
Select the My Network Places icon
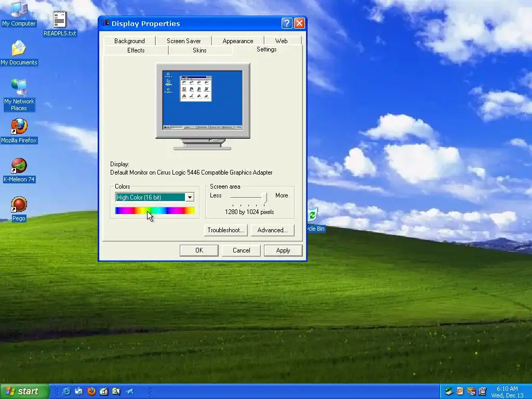tap(19, 95)
